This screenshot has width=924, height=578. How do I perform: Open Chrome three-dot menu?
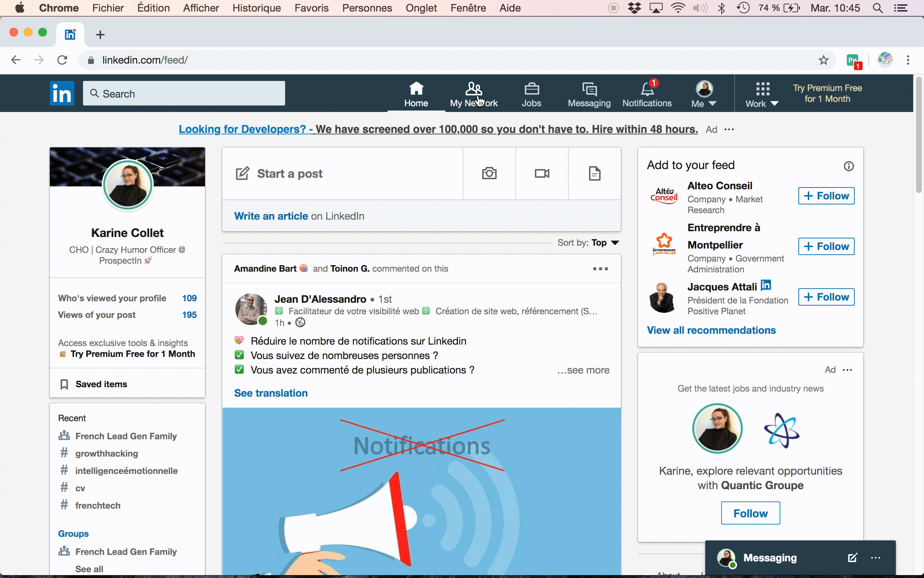pyautogui.click(x=908, y=60)
